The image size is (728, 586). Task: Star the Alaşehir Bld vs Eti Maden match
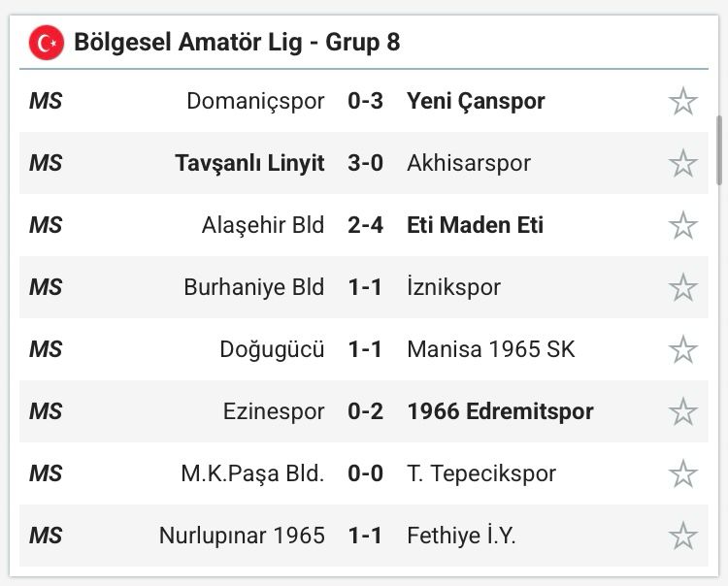pyautogui.click(x=683, y=225)
